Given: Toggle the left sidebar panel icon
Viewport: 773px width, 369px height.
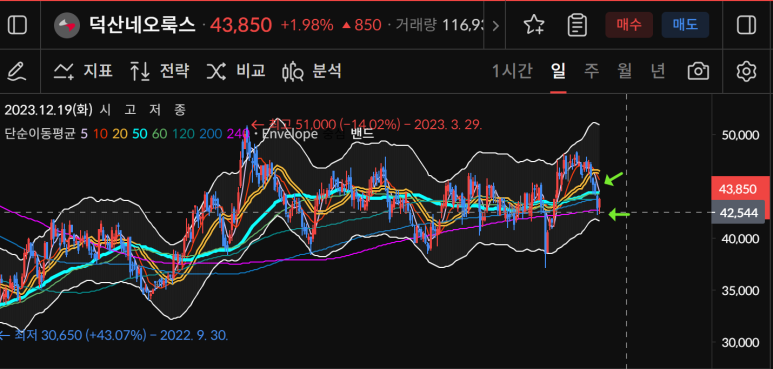Looking at the screenshot, I should tap(18, 25).
